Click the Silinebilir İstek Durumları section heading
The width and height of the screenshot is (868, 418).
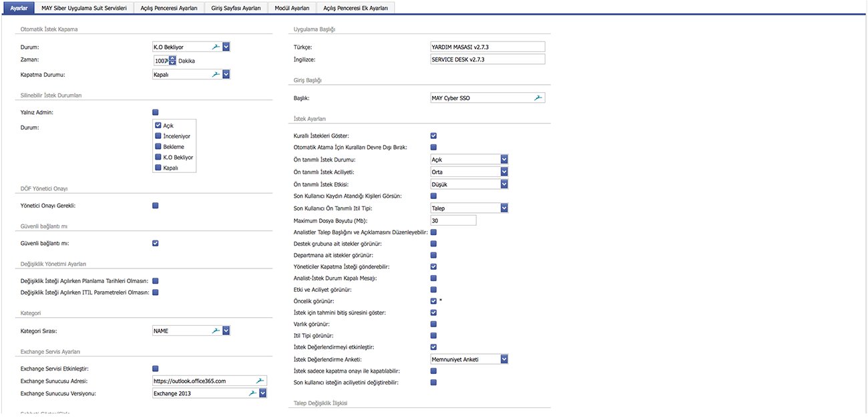[51, 95]
